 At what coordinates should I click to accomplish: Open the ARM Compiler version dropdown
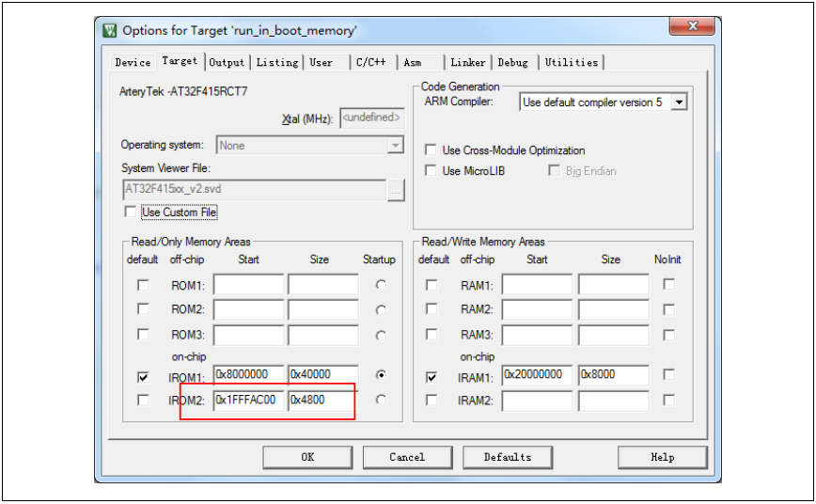tap(604, 102)
